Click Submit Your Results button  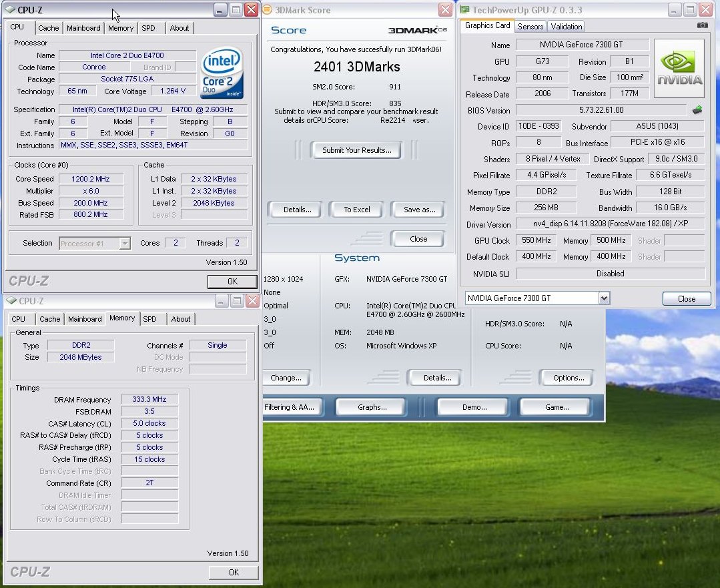point(357,150)
